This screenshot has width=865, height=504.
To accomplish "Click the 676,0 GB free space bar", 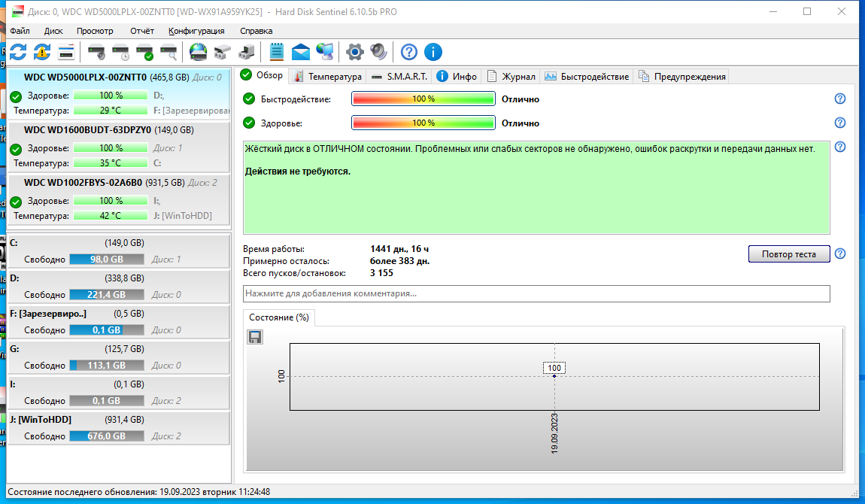I will point(107,436).
